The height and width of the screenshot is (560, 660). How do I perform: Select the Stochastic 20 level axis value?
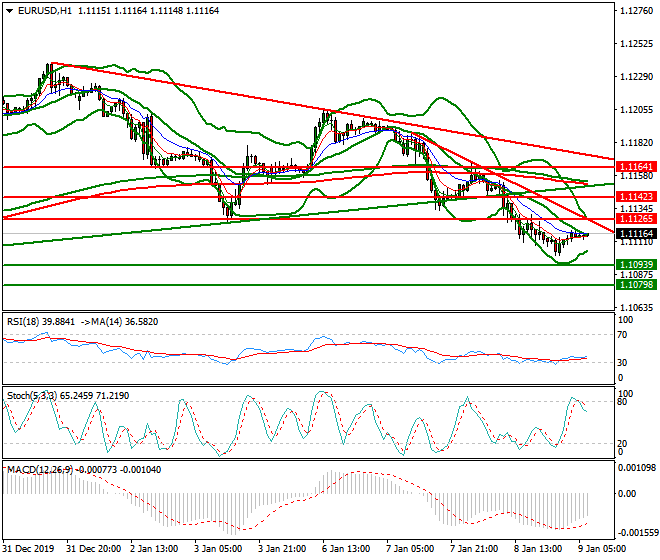tap(622, 443)
